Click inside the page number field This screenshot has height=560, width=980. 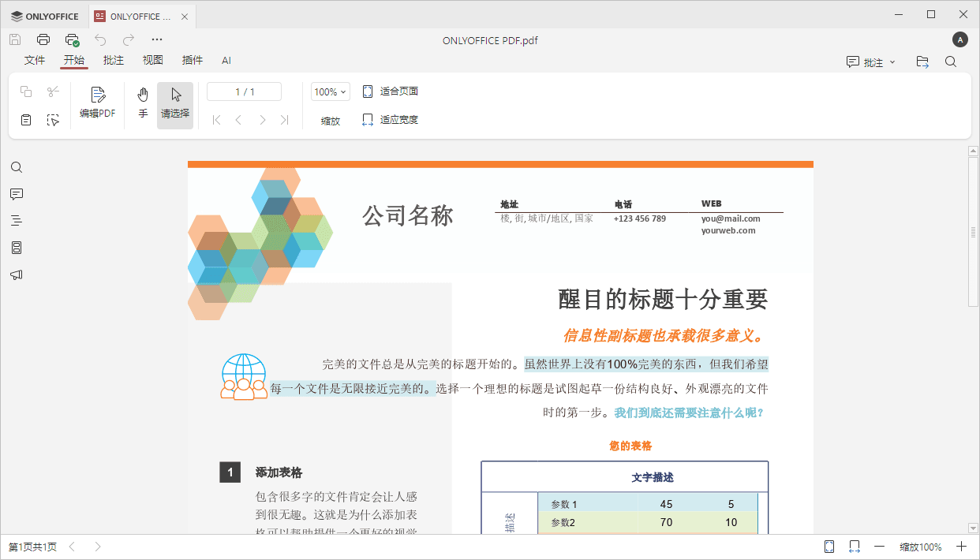point(244,91)
